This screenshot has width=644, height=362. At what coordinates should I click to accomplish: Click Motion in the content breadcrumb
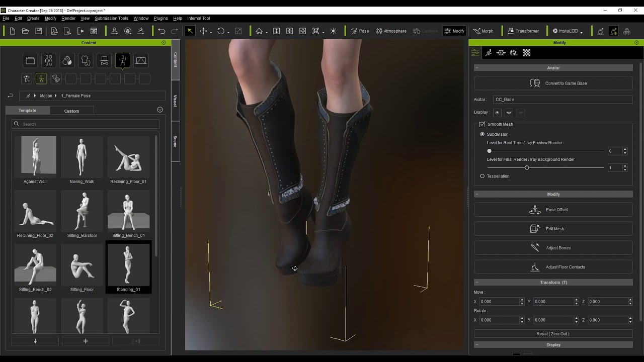coord(46,96)
